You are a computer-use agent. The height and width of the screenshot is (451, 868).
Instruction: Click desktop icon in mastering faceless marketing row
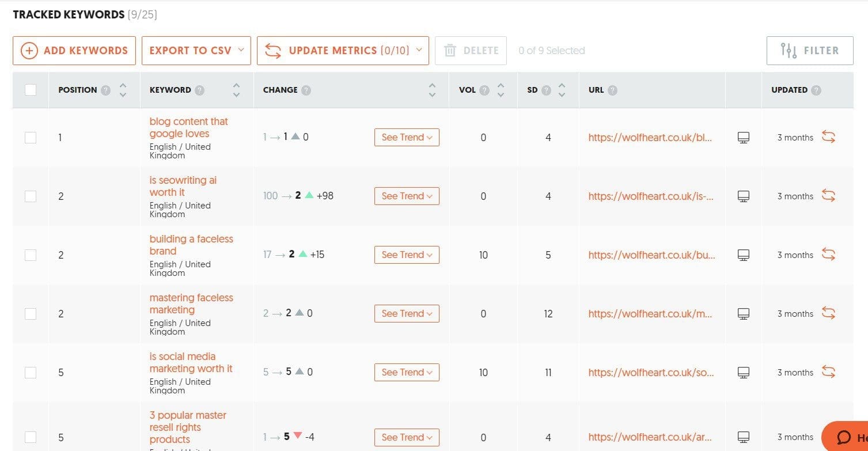point(744,314)
